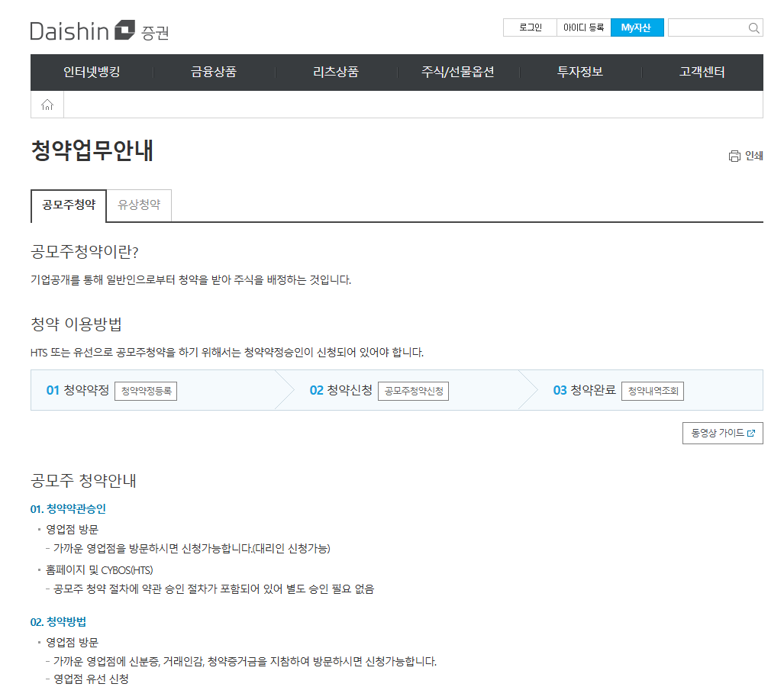Open the 투자정보 menu
The height and width of the screenshot is (687, 784).
[579, 73]
